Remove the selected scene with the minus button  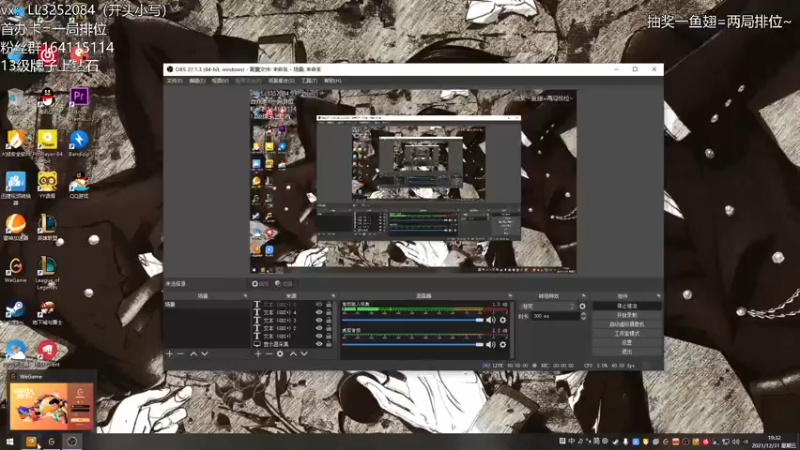pos(180,354)
